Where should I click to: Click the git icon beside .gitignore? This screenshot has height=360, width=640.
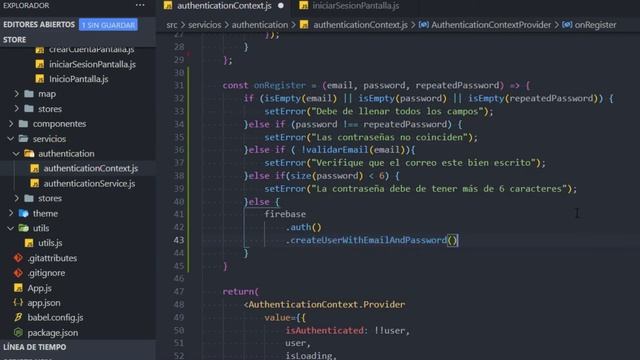(18, 273)
